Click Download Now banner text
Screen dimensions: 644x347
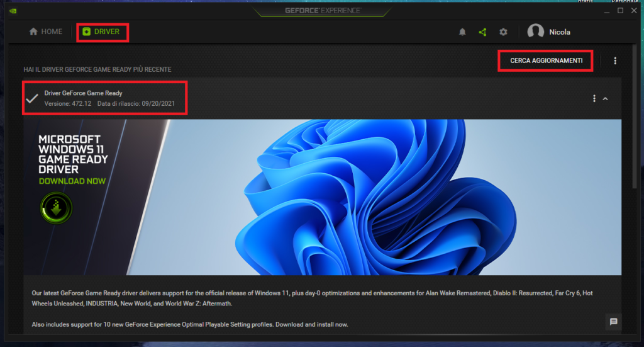pyautogui.click(x=72, y=181)
